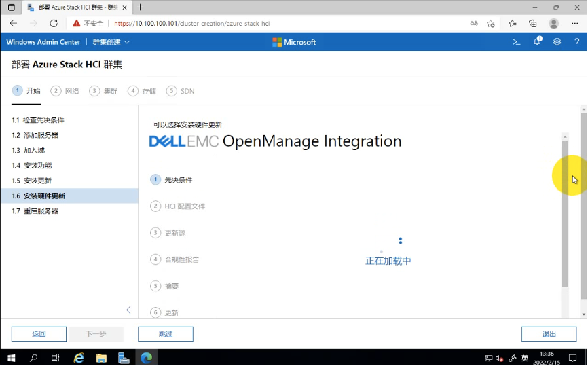This screenshot has width=588, height=366.
Task: Click the outer page scrollbar down arrow
Action: (x=584, y=314)
